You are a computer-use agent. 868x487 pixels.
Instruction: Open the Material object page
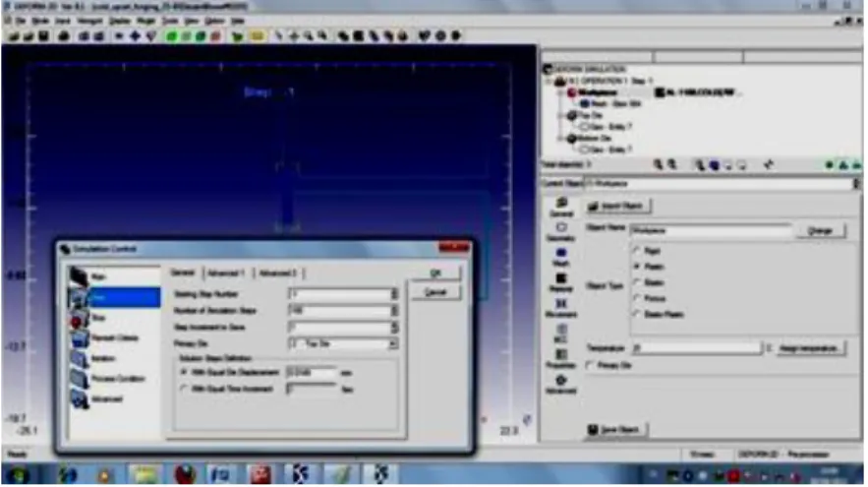pyautogui.click(x=561, y=282)
